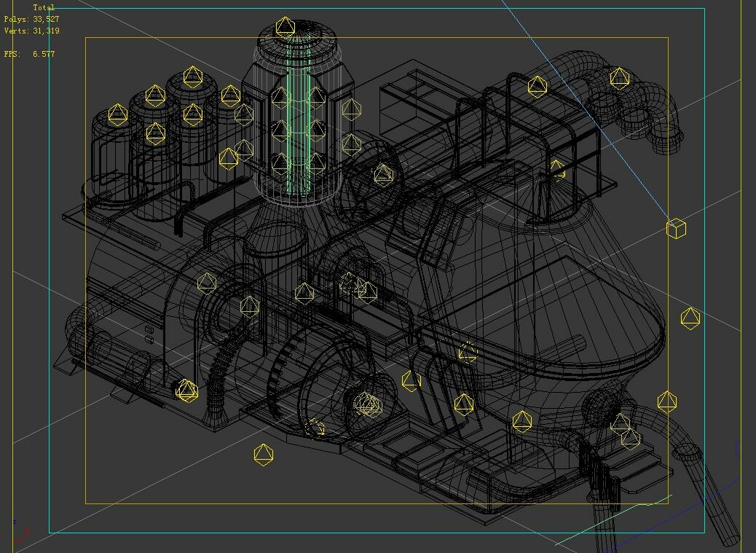Select the light gizmo above the rooftop railing cage
The width and height of the screenshot is (756, 553).
pos(537,87)
